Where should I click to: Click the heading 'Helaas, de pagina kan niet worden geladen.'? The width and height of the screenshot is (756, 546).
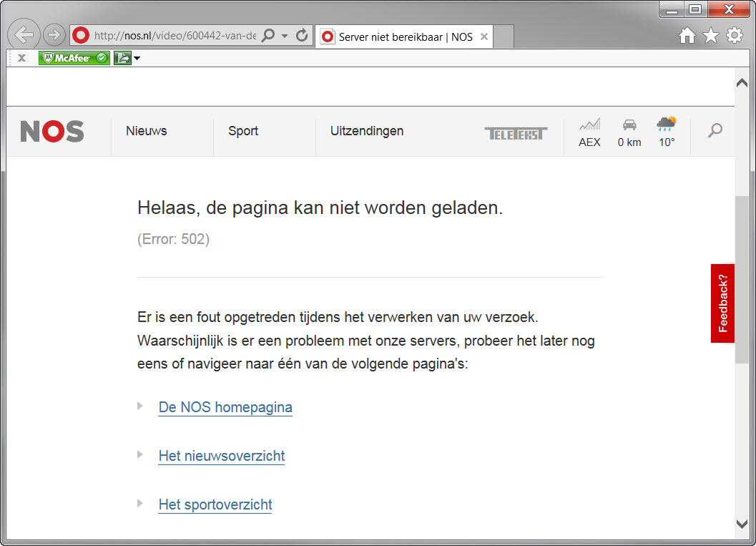tap(320, 208)
